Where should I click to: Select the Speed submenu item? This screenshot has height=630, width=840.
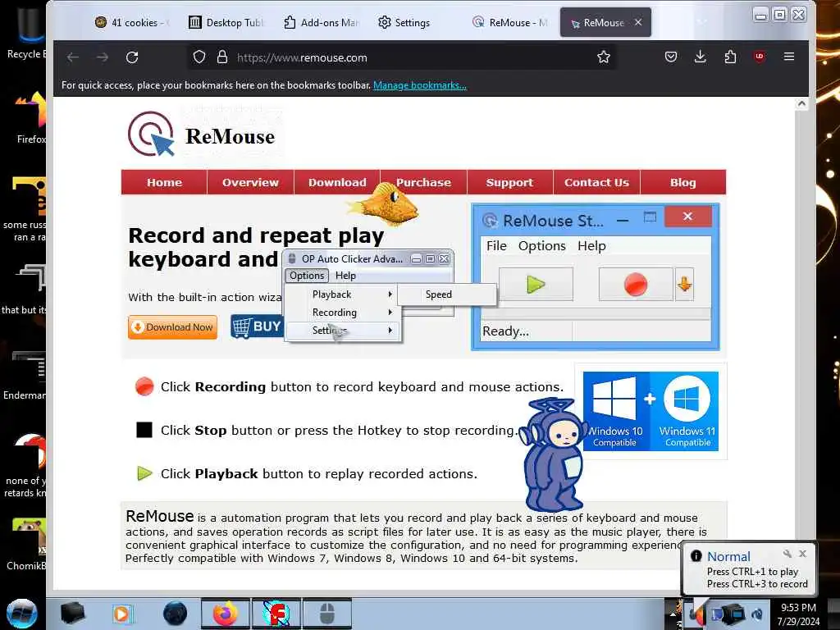446,294
